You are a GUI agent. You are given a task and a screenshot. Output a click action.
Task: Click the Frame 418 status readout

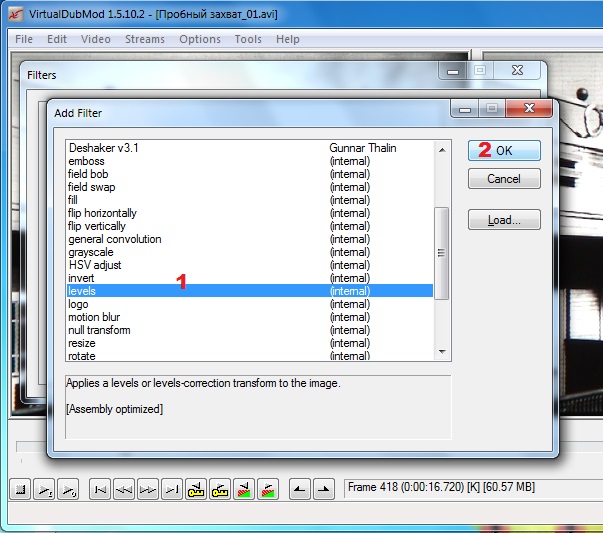(x=441, y=487)
